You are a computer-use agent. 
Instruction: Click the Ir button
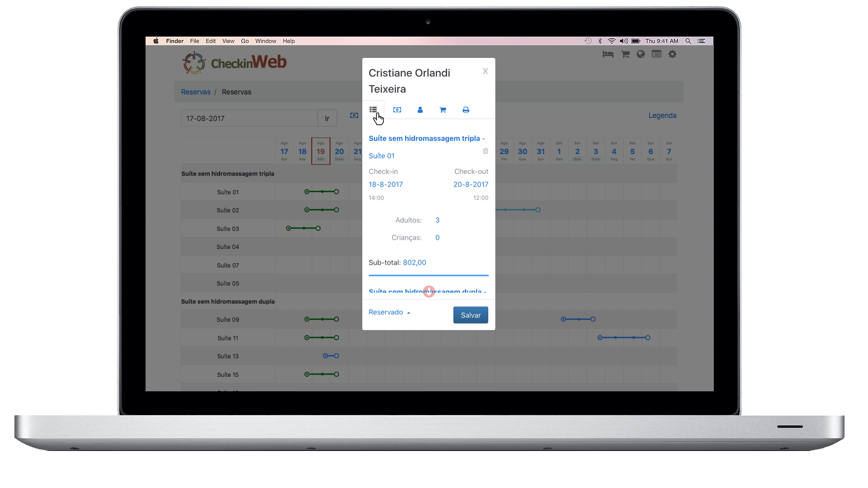[327, 118]
